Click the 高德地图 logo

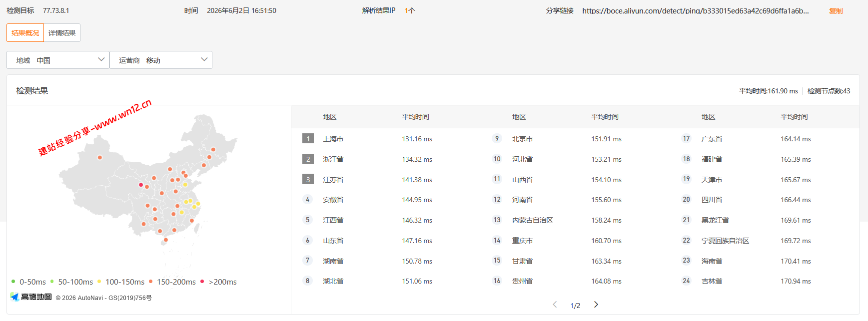click(x=31, y=297)
